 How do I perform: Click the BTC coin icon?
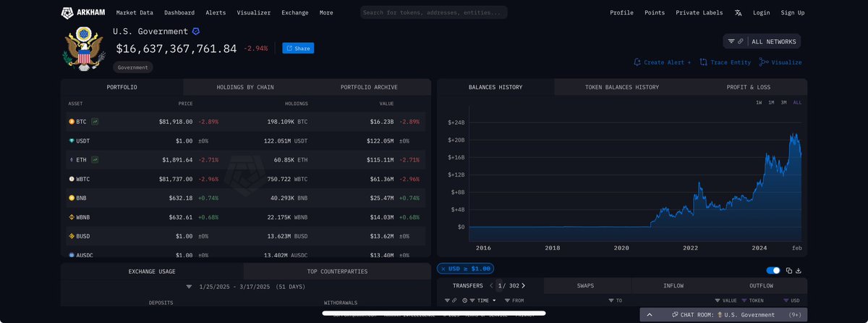point(72,122)
